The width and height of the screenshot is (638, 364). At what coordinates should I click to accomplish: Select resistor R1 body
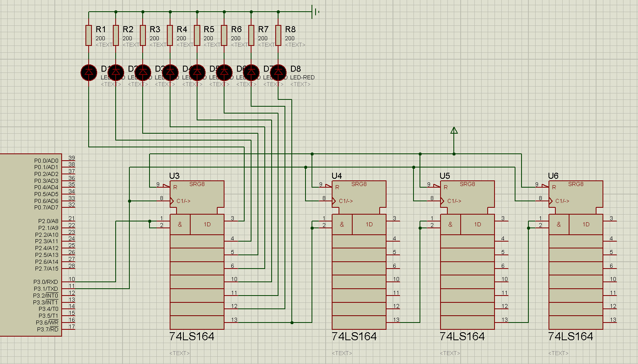[x=89, y=35]
